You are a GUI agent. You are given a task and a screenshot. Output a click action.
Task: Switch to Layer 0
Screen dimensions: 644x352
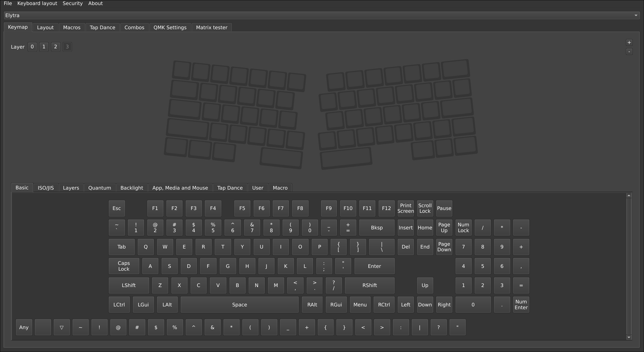tap(32, 47)
